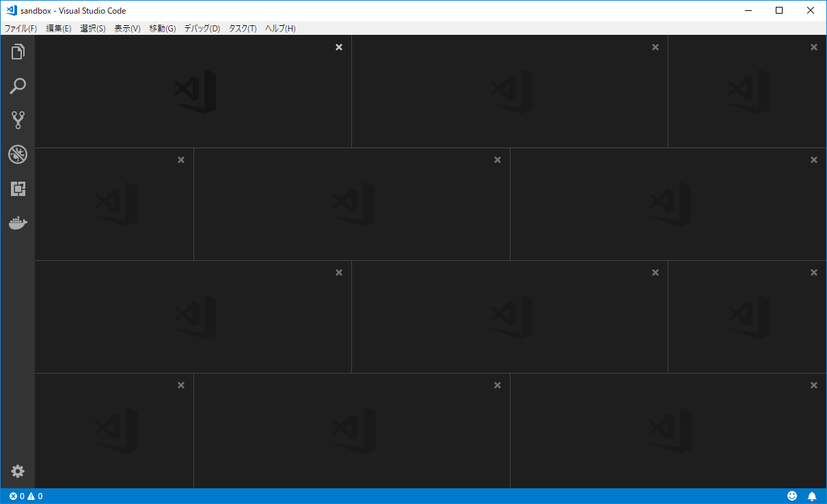The image size is (827, 504).
Task: Open the 編集(E) menu
Action: point(59,28)
